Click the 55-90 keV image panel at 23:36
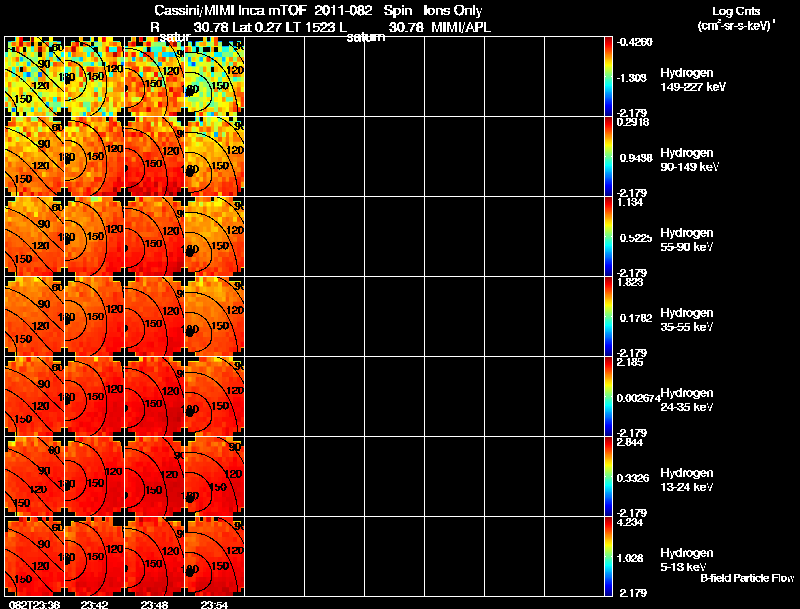 point(35,237)
